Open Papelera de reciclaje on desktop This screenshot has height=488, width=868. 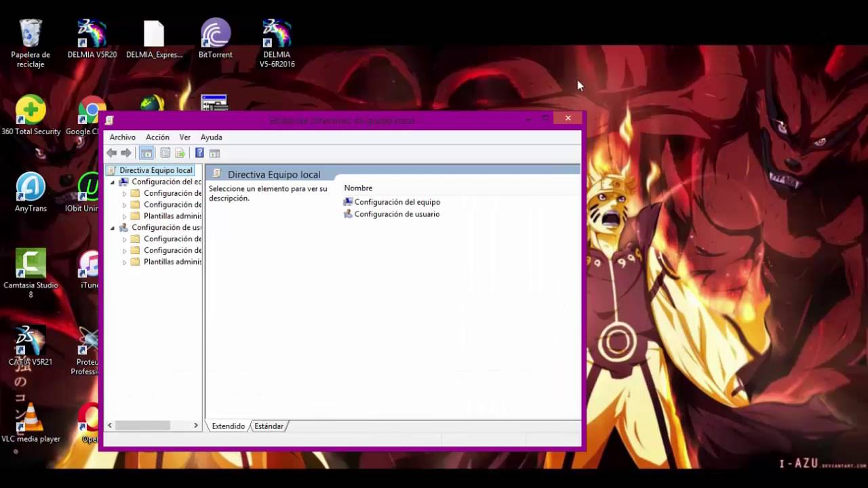pyautogui.click(x=31, y=43)
